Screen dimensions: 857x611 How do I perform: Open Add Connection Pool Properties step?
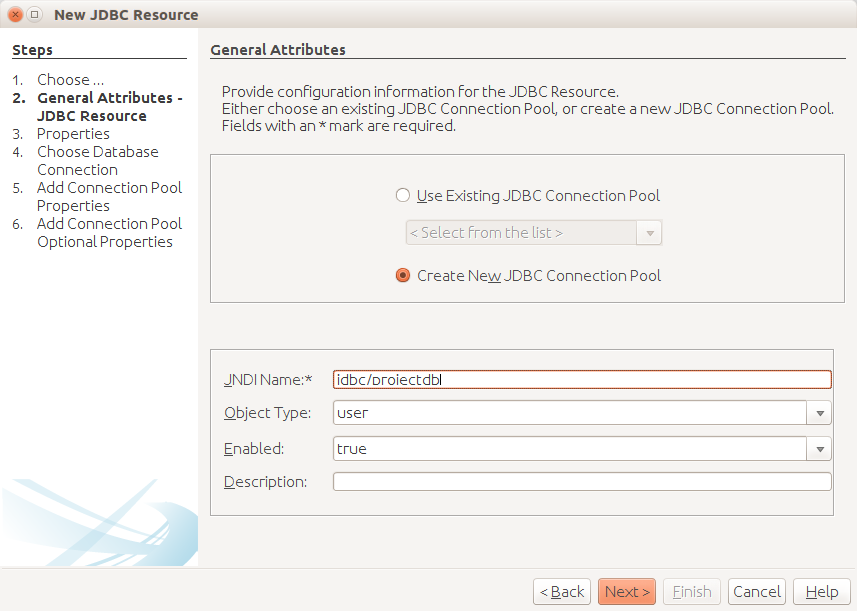(109, 196)
